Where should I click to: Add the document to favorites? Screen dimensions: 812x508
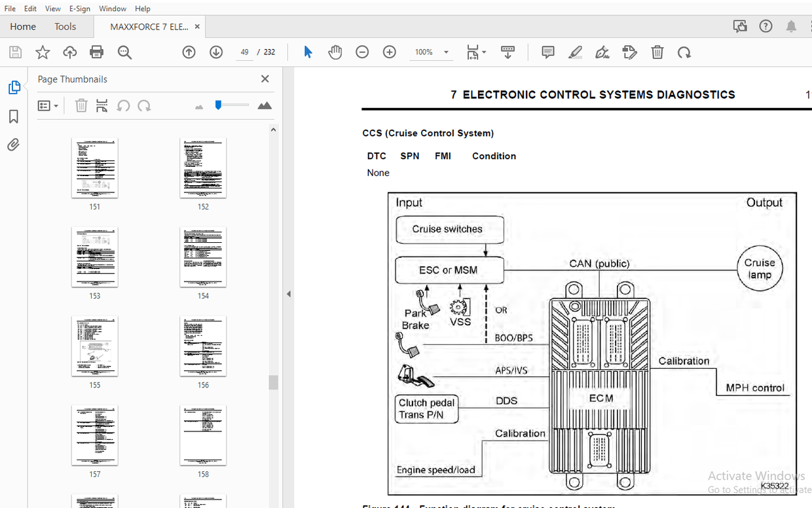point(43,52)
